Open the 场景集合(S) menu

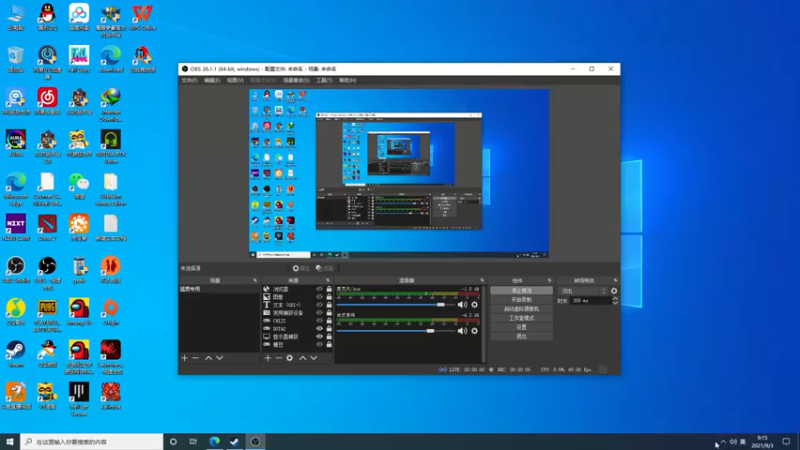click(x=296, y=80)
